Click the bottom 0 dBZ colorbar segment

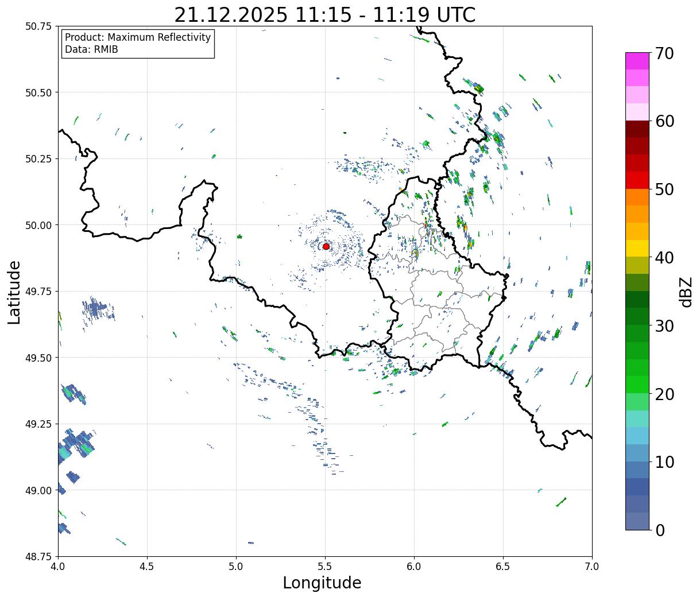point(637,521)
